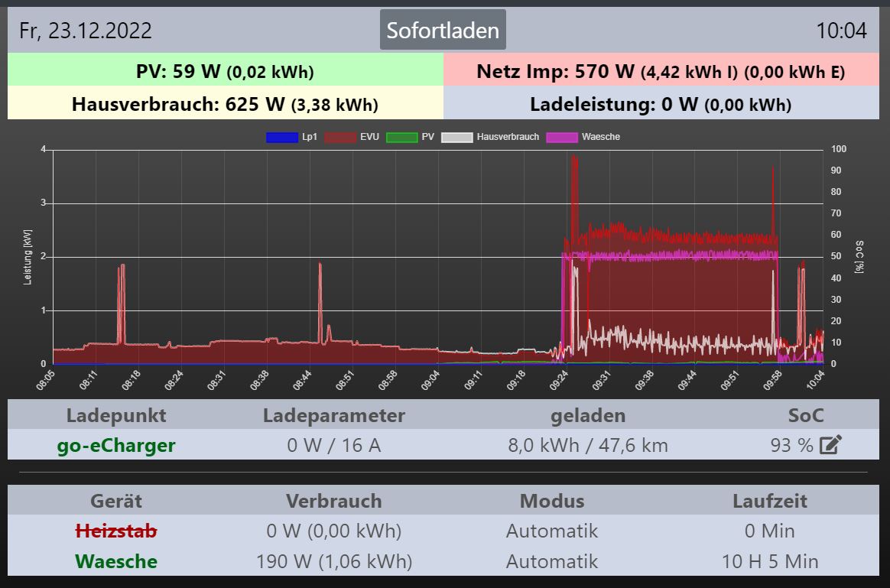Click Automatik mode for Heizstab

coord(551,531)
